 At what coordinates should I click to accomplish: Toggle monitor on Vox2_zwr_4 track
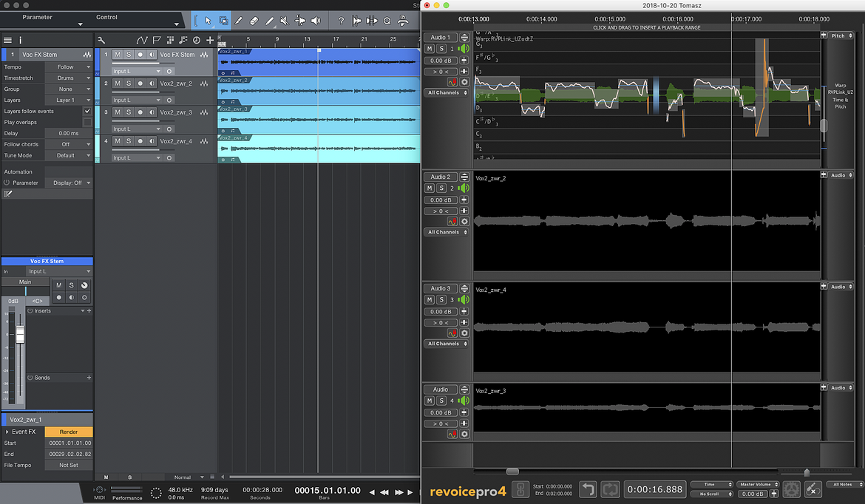coord(151,141)
